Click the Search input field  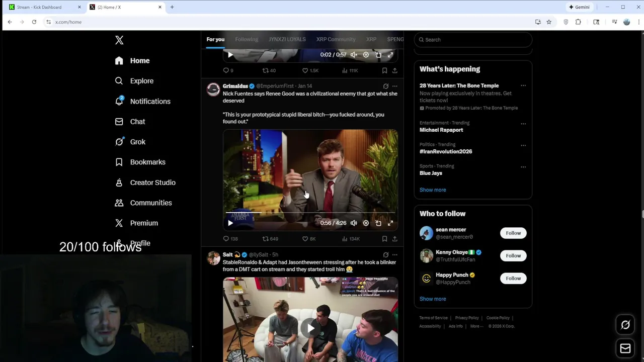473,40
